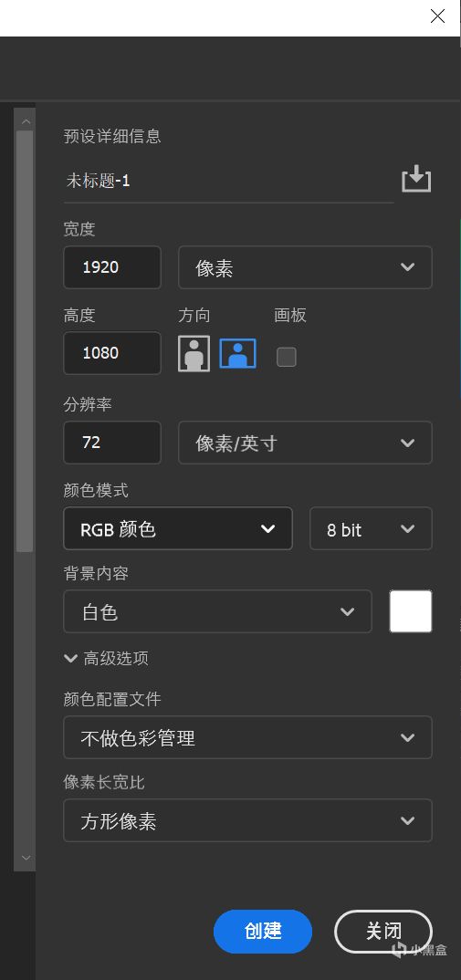
Task: Select portrait orientation icon
Action: (x=194, y=354)
